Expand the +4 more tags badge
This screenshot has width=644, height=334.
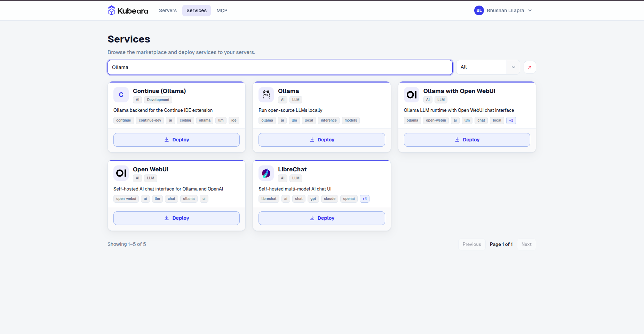[x=365, y=199]
